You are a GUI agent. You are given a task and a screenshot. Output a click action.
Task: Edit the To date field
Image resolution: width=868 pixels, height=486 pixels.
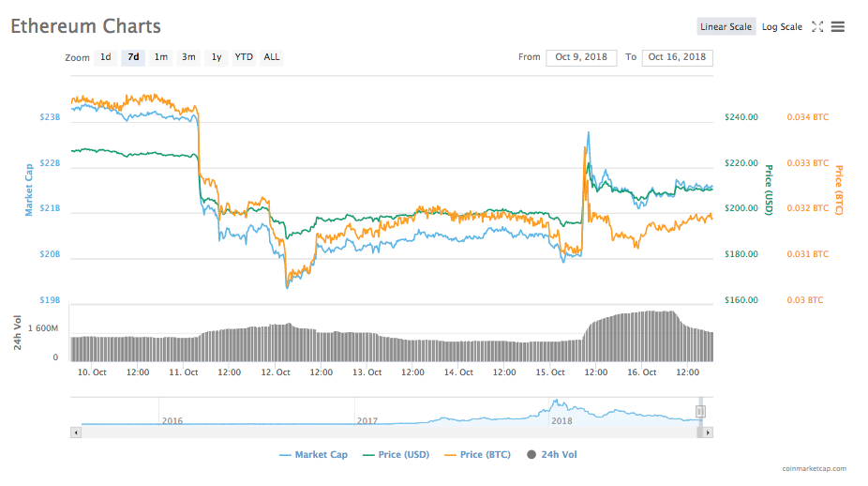(677, 57)
